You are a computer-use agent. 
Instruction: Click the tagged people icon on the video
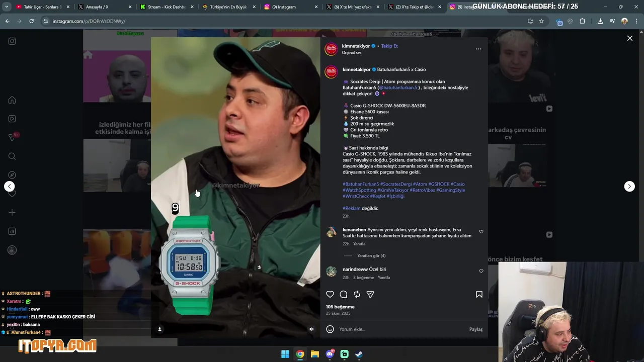160,329
